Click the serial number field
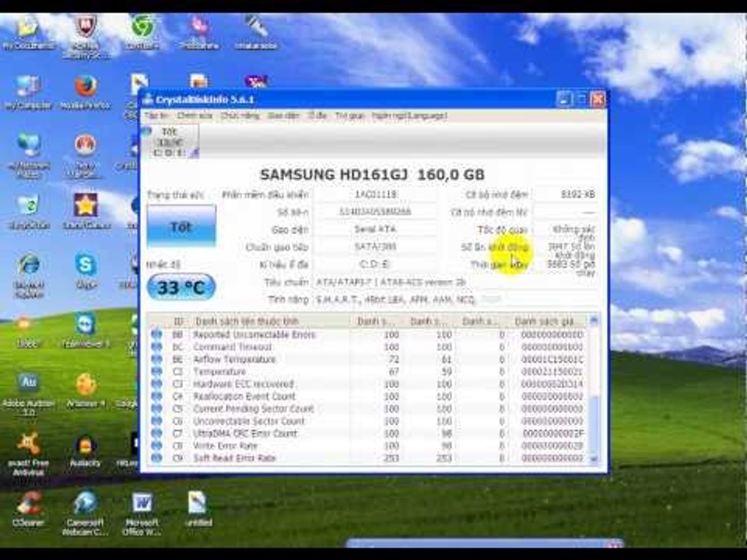 [375, 212]
